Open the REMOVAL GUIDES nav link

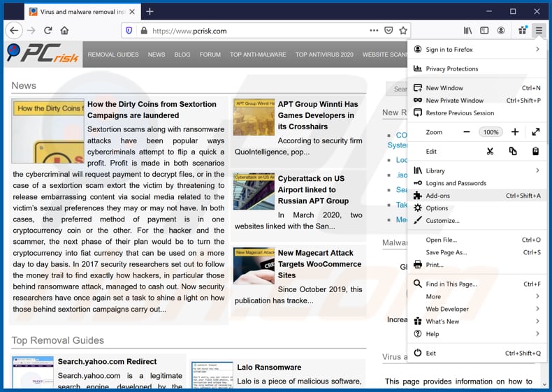(113, 55)
